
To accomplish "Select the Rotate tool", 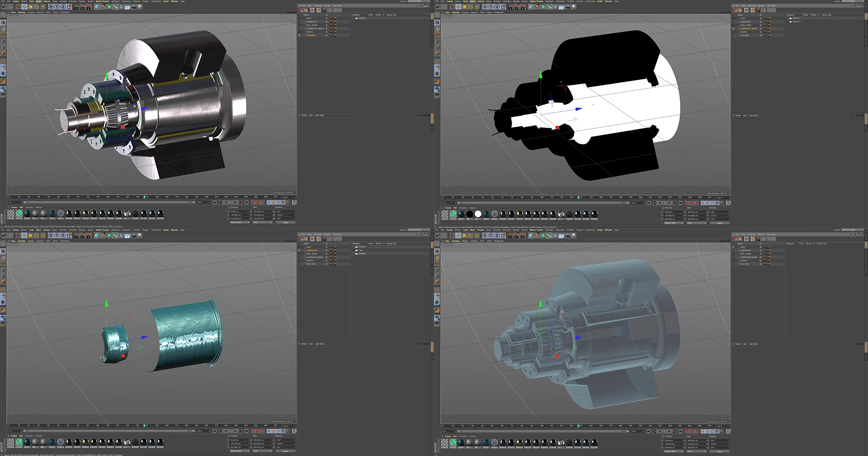I will point(37,7).
